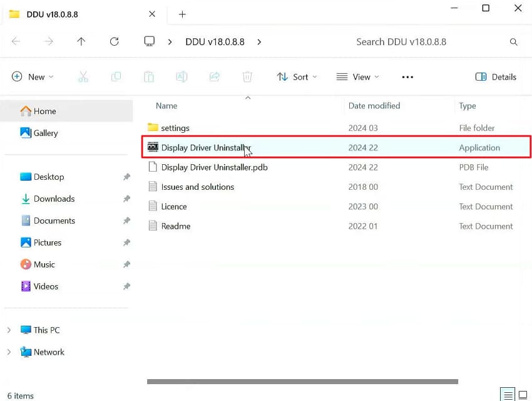Select the Licence file name
532x401 pixels.
(174, 206)
